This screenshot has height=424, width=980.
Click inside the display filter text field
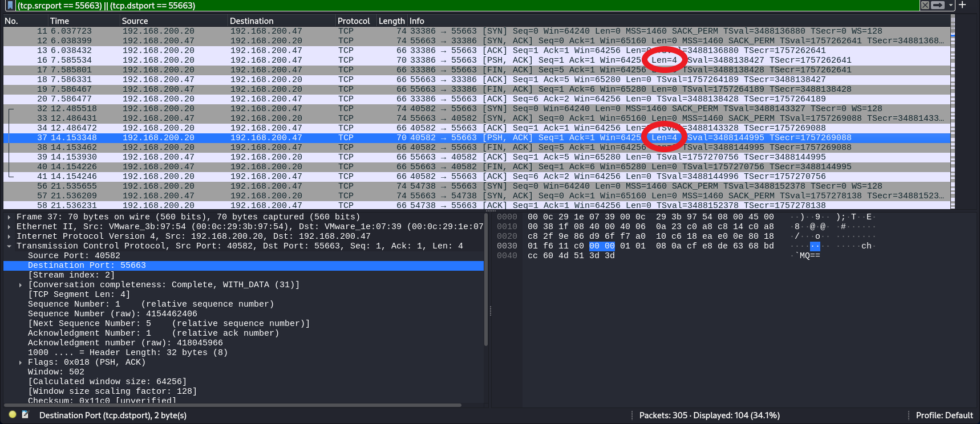[456, 6]
